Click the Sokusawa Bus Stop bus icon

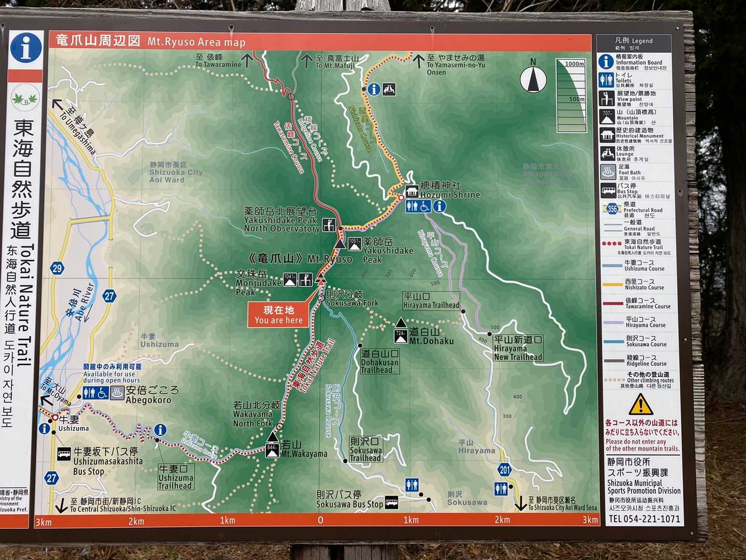click(392, 503)
